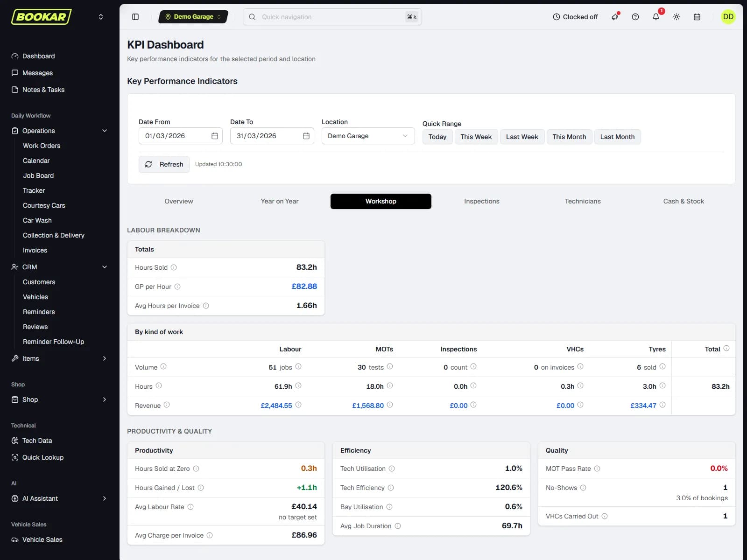Click the info icon beside Volume
The width and height of the screenshot is (747, 560).
[x=163, y=367]
